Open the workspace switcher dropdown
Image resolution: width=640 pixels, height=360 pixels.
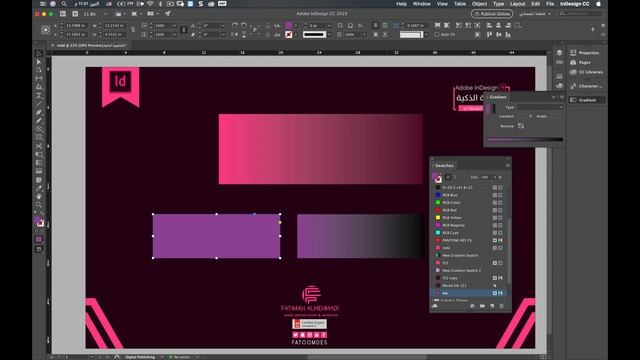click(x=535, y=14)
